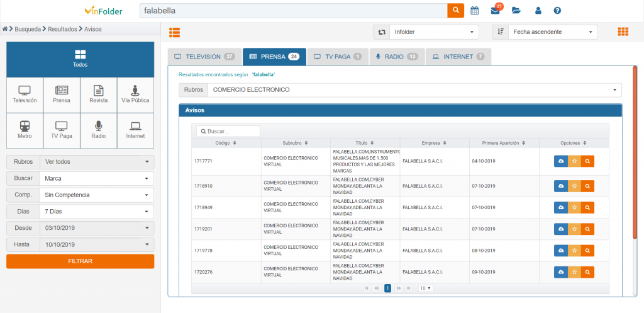Screen dimensions: 644x313
Task: Select the Televisión media tile
Action: 25,95
